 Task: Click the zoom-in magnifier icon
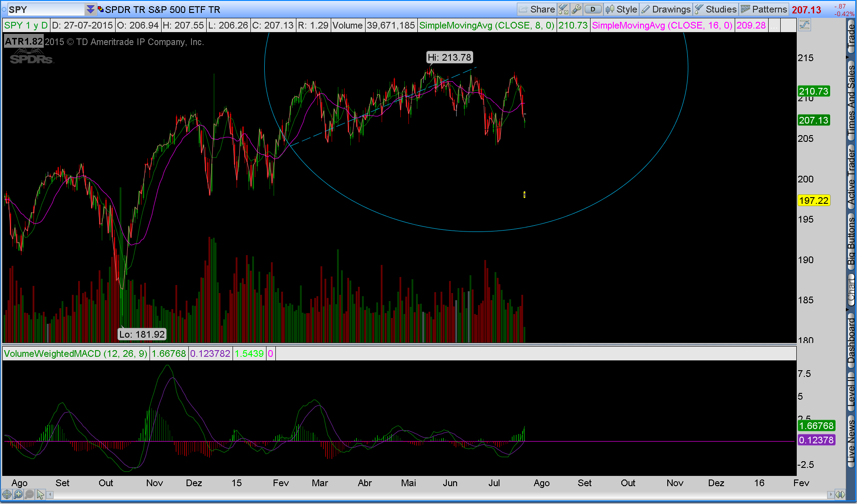(x=18, y=494)
